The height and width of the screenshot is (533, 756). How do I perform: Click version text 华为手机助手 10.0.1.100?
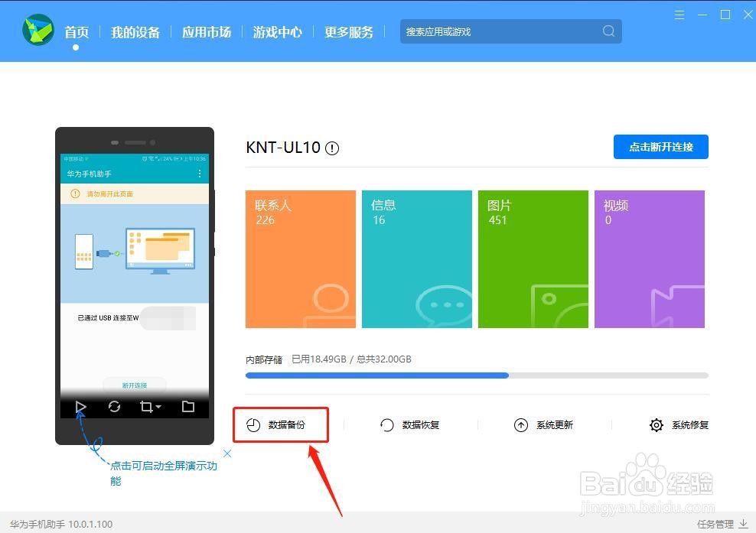point(60,524)
